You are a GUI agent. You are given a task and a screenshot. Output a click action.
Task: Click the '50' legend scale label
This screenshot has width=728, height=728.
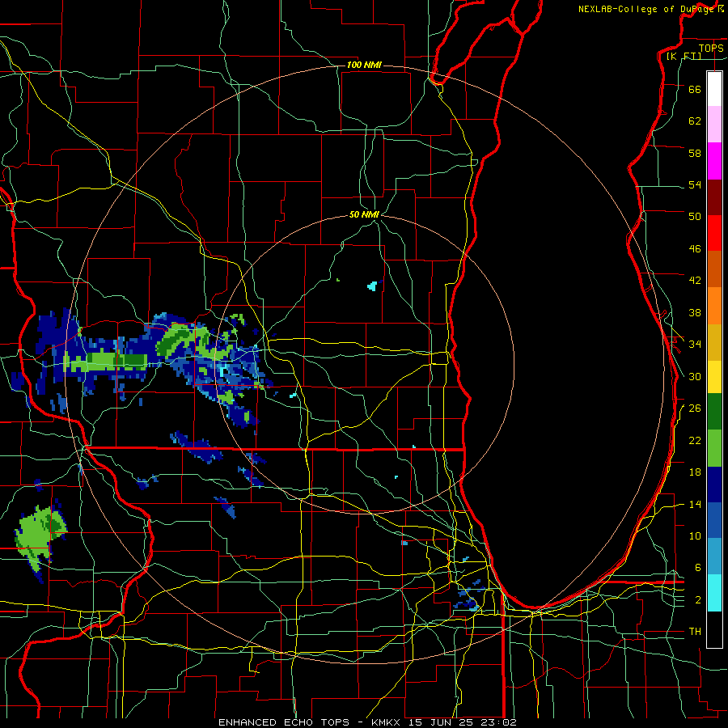pyautogui.click(x=695, y=216)
